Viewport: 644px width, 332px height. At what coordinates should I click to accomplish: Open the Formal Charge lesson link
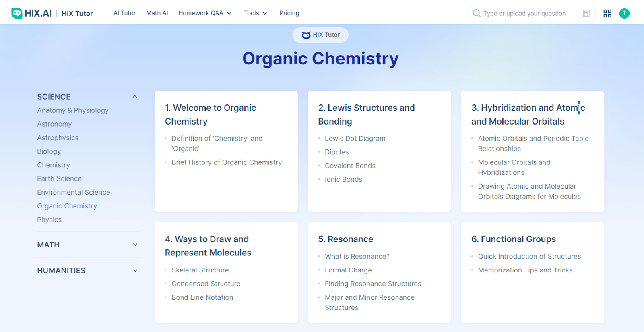[x=348, y=270]
